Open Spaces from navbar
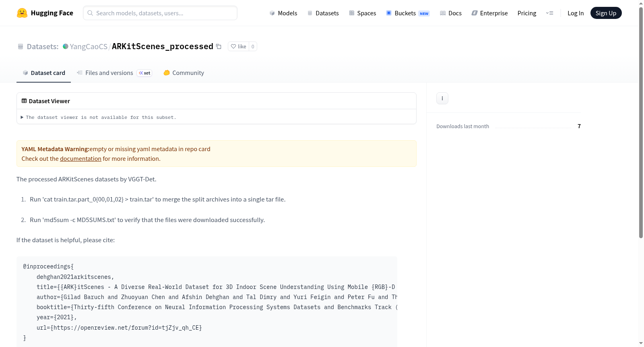Image resolution: width=644 pixels, height=347 pixels. pos(363,13)
